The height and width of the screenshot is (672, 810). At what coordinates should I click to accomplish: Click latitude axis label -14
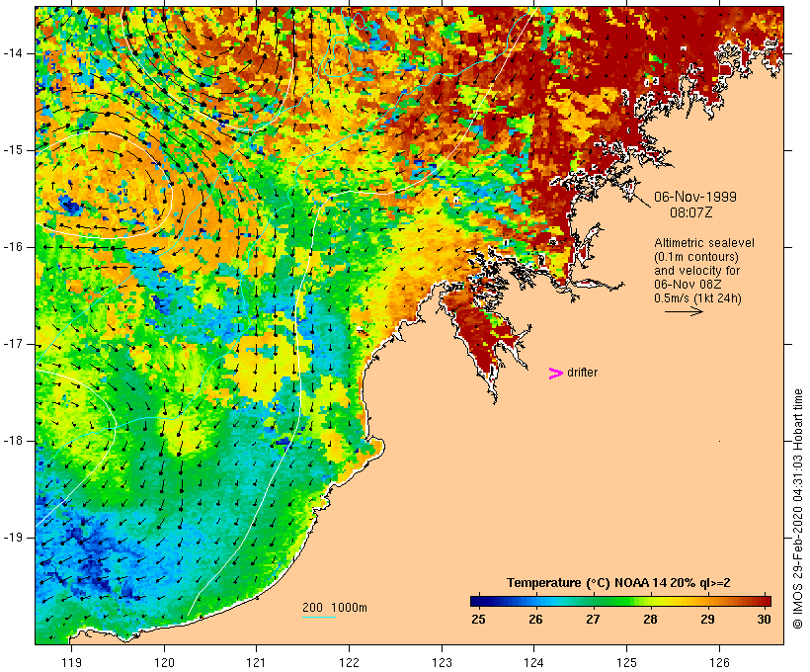click(x=13, y=53)
